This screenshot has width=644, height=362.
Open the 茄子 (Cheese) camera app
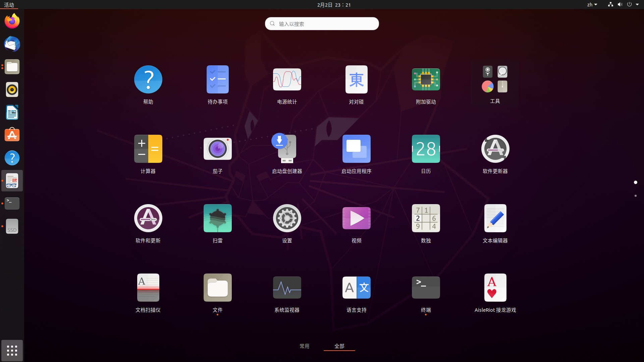[217, 149]
